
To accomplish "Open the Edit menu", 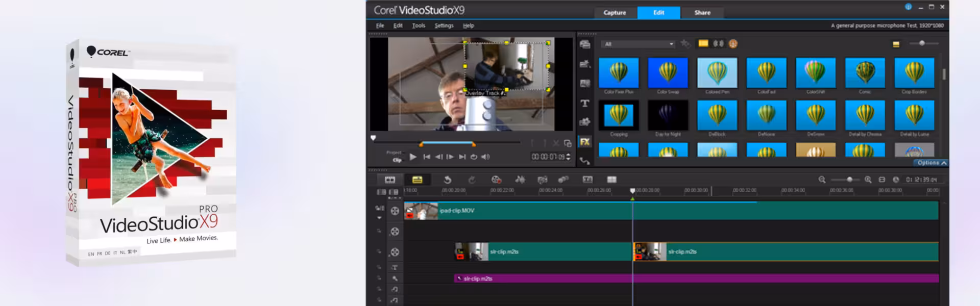I will (398, 25).
